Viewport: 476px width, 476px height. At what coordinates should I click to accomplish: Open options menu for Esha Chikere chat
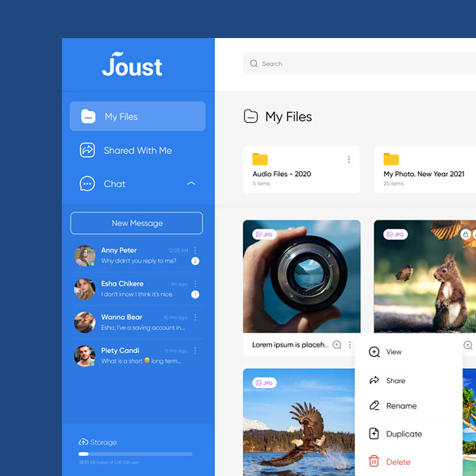point(195,283)
